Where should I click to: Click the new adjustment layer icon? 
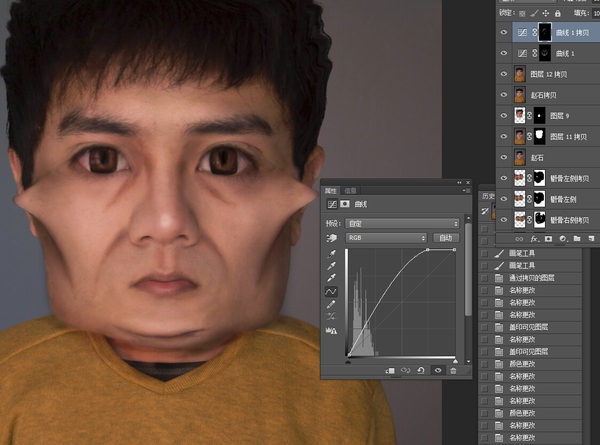563,239
